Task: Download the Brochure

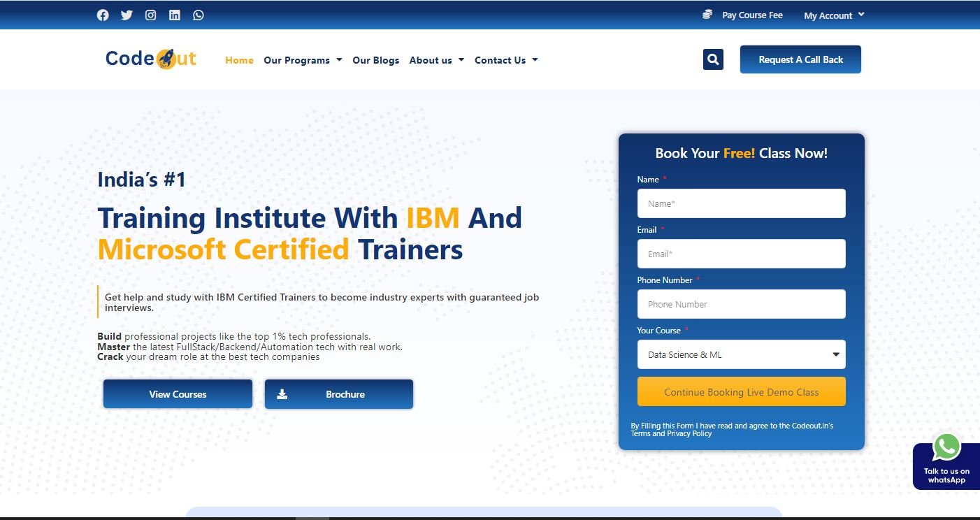Action: (x=339, y=394)
